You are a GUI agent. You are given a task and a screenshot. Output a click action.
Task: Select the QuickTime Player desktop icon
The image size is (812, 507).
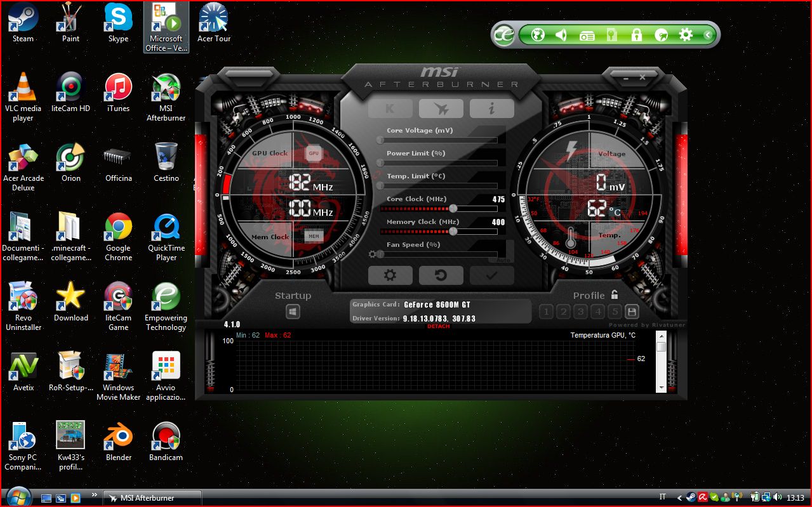point(166,237)
